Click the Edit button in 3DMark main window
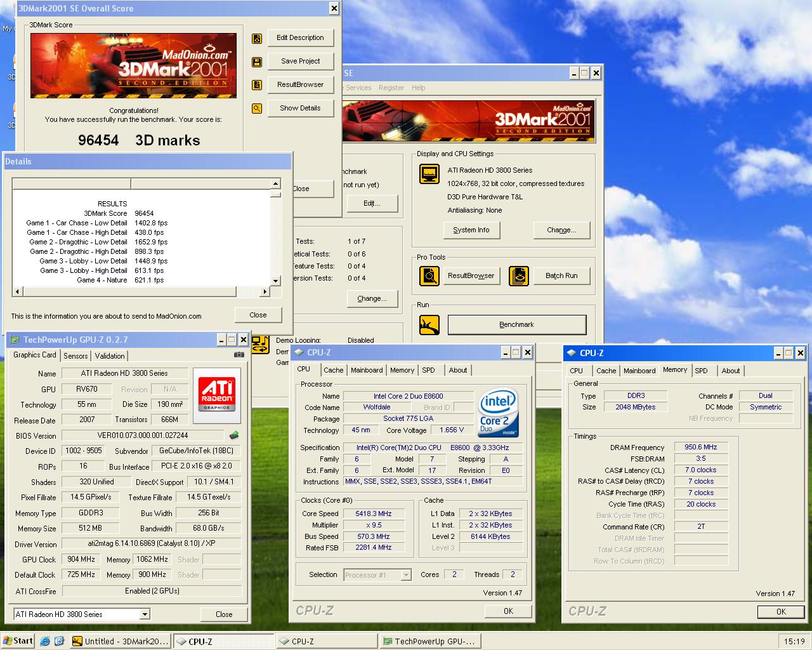Viewport: 812px width, 650px height. coord(372,203)
